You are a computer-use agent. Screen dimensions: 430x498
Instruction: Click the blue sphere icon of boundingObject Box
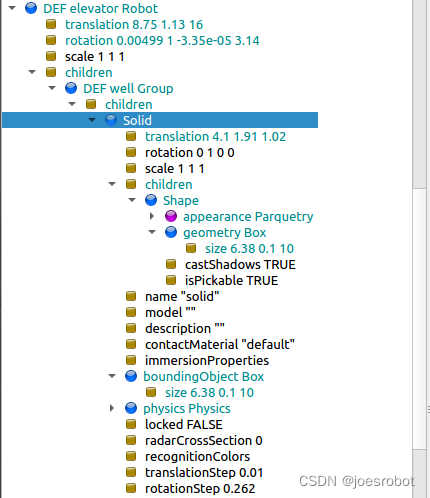[x=131, y=376]
